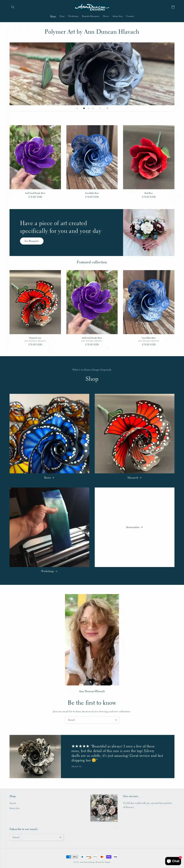Open the Workshops menu item
Screen dimensions: 184x868
[x=73, y=16]
